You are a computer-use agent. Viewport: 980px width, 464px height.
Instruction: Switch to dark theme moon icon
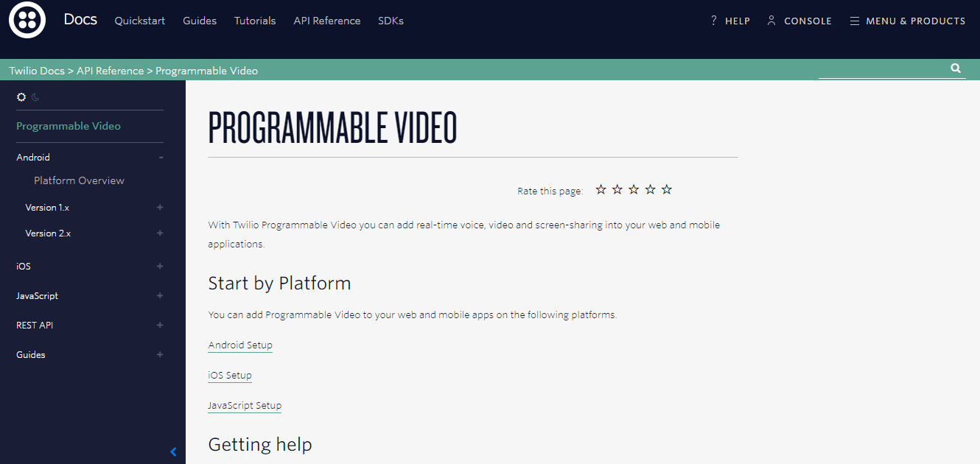pos(35,97)
